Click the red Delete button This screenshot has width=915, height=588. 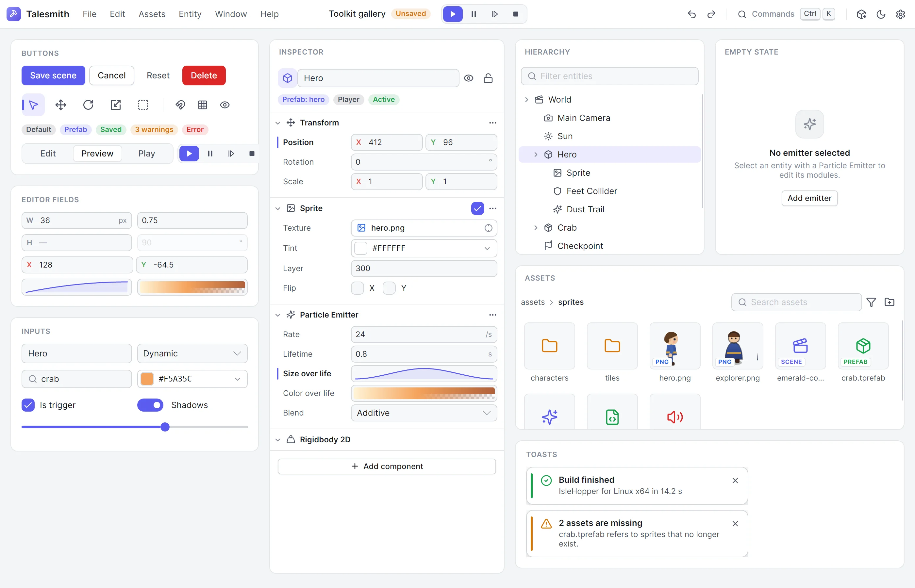[204, 75]
